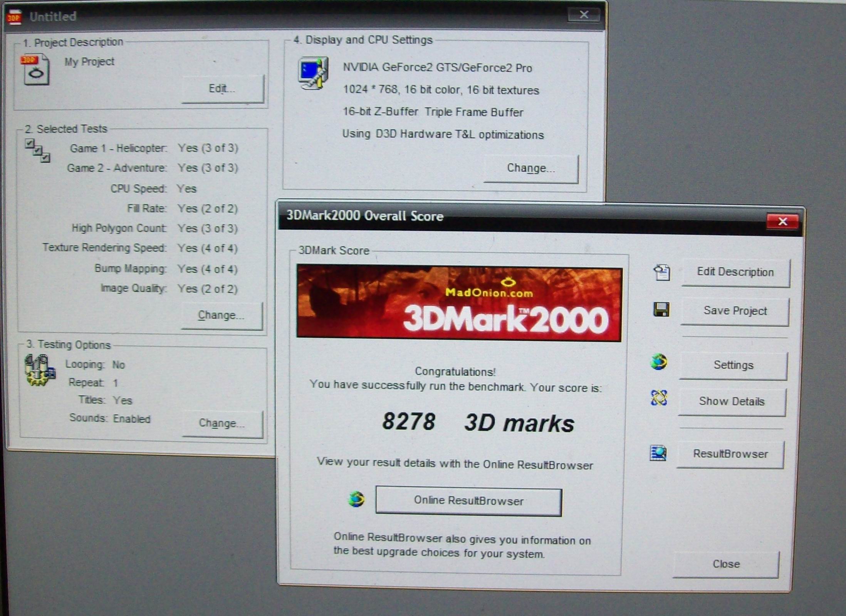Click the atom icon beside Show Details

(x=659, y=398)
